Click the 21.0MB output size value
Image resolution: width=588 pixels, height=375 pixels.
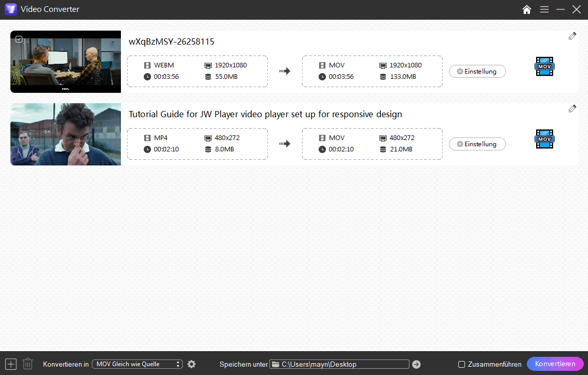[401, 149]
